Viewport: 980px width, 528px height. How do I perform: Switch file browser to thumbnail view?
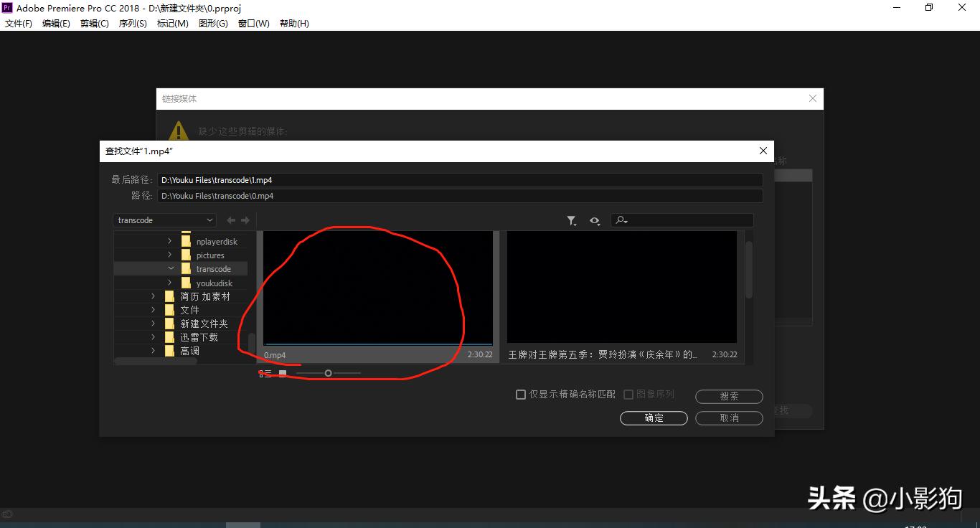[283, 373]
